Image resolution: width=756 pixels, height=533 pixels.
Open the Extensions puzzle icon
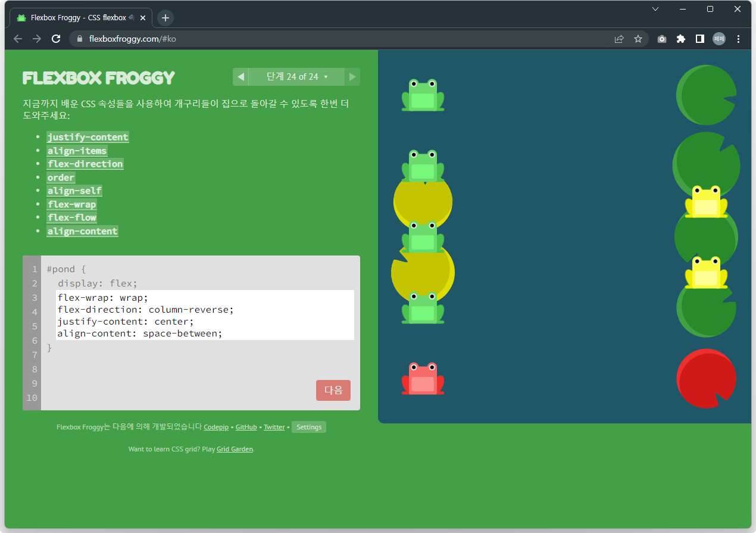pos(681,39)
